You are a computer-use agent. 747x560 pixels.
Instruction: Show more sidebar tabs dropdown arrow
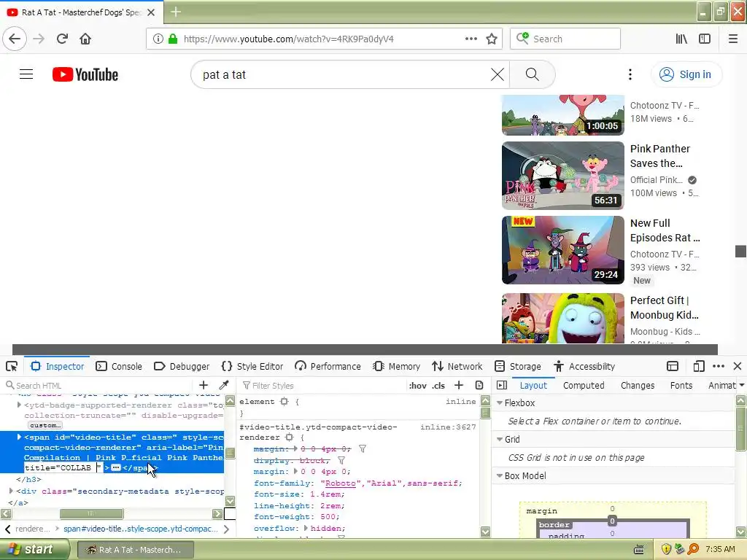pos(742,385)
